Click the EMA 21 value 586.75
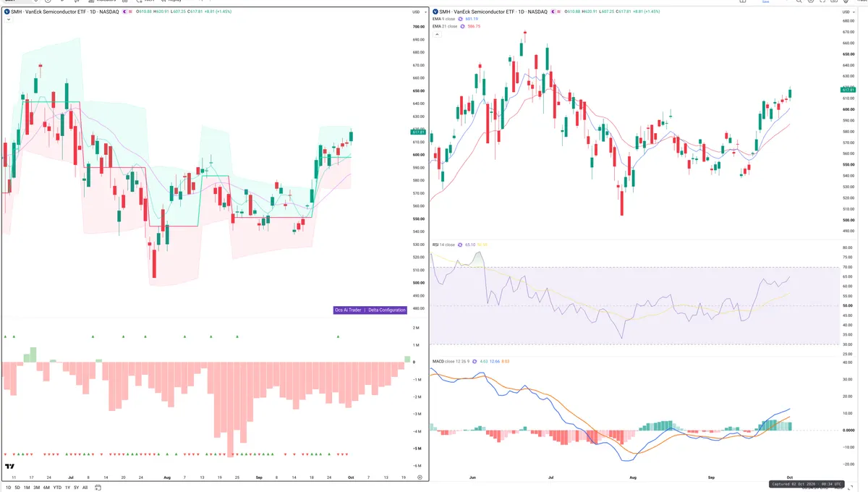 (475, 26)
